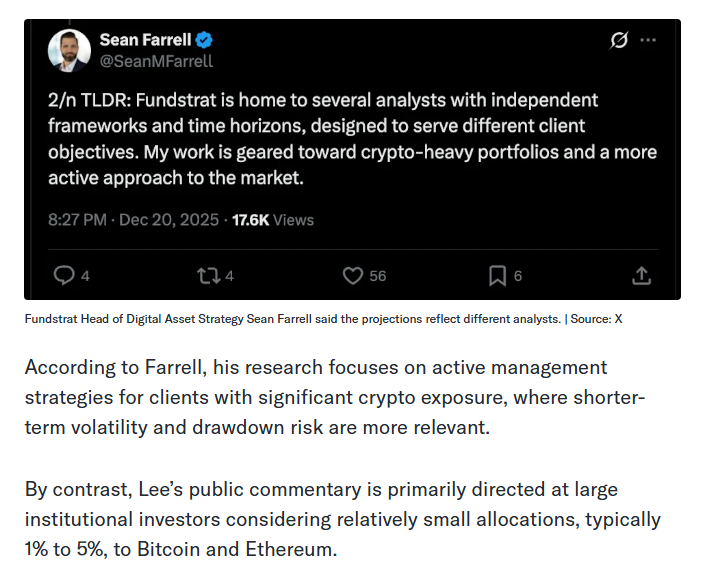Viewport: 707px width, 575px height.
Task: Click the Sean Farrell display name
Action: [146, 40]
